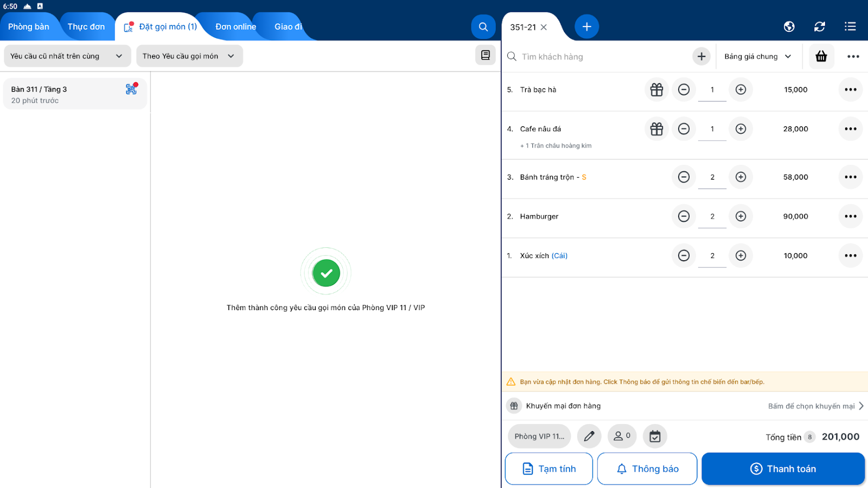Open the globe language icon
Image resolution: width=868 pixels, height=488 pixels.
[789, 27]
